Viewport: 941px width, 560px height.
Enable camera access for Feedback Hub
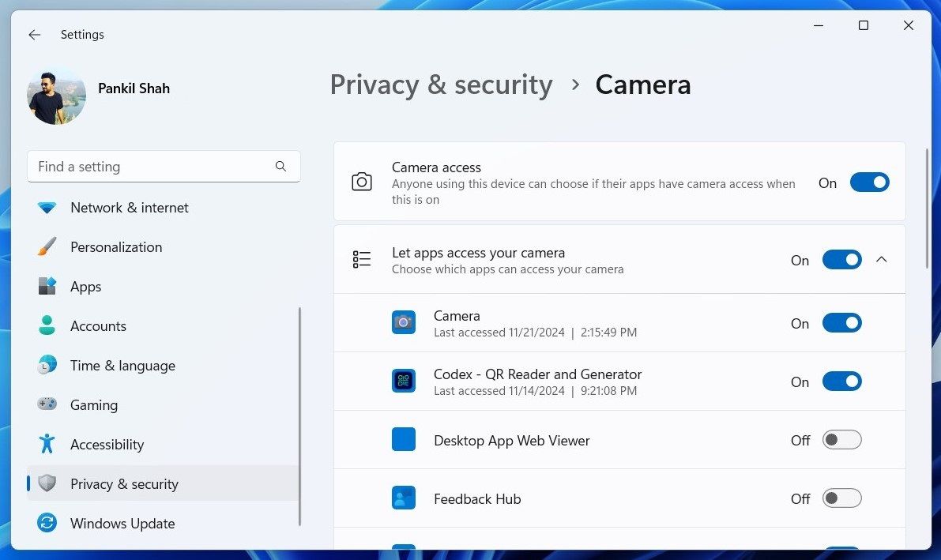coord(842,498)
